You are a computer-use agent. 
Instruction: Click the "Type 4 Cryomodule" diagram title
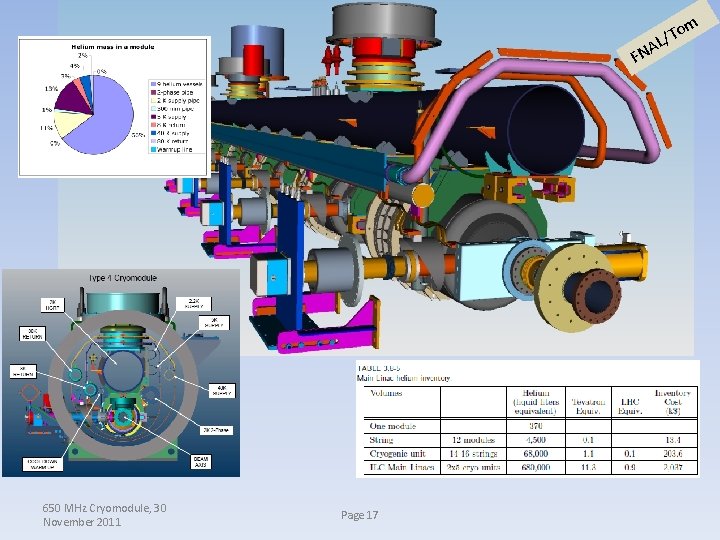pos(123,278)
